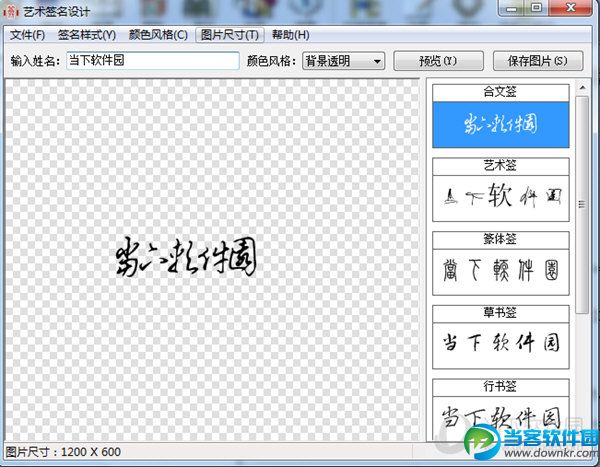The image size is (600, 467).
Task: Click the 艺术签名设计 app icon in title bar
Action: 11,11
